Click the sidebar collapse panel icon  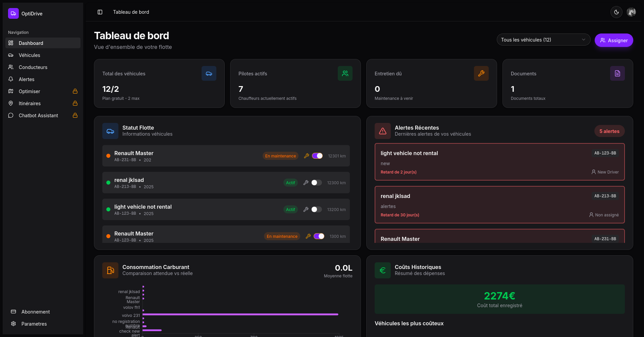click(x=100, y=12)
